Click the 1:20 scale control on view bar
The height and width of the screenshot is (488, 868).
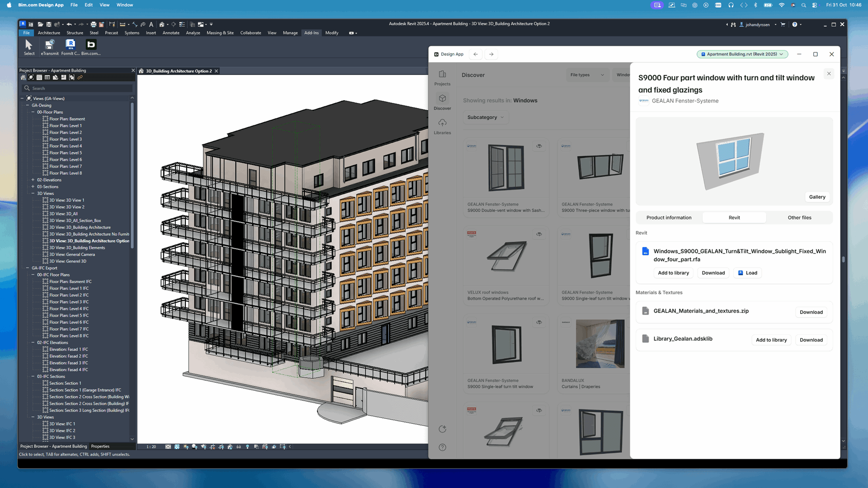tap(151, 446)
